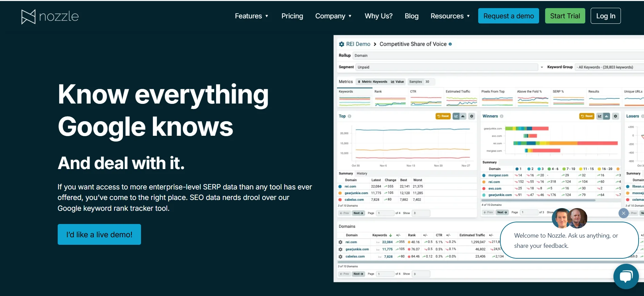Click Value toggle in Metrics bar
Screen dimensions: 644x296
(397, 81)
